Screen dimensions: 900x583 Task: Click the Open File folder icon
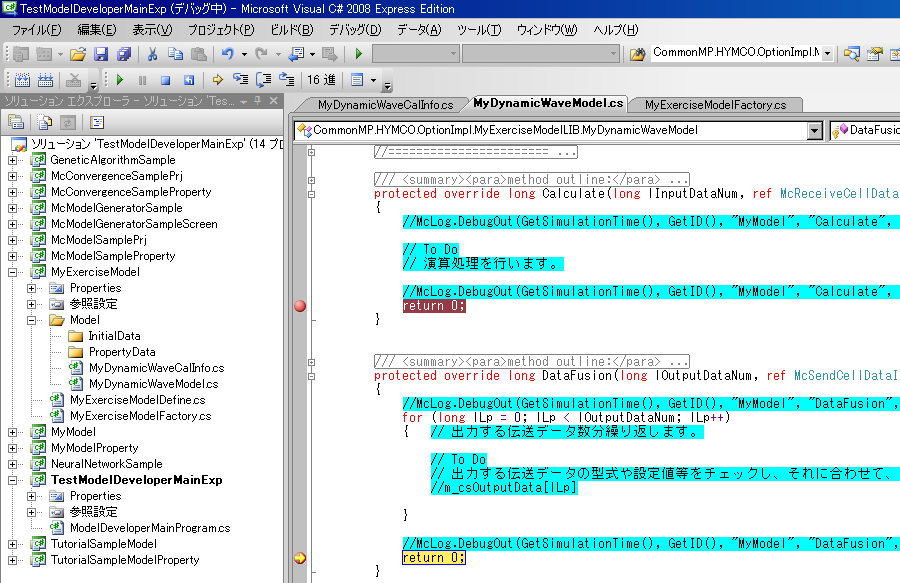(x=77, y=54)
